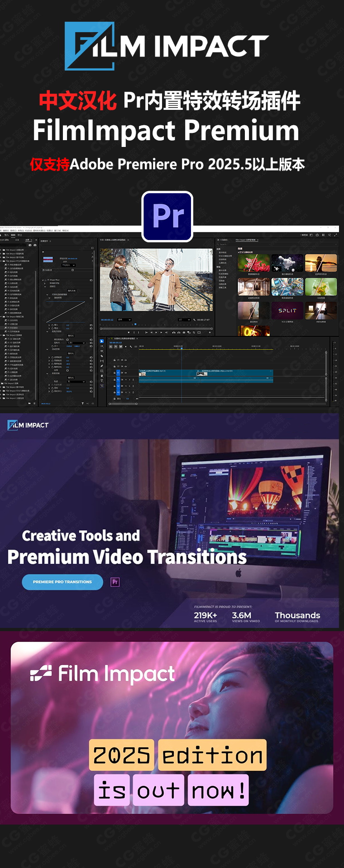Open the 帮助(H) Help menu
This screenshot has height=868, width=344.
[x=65, y=231]
